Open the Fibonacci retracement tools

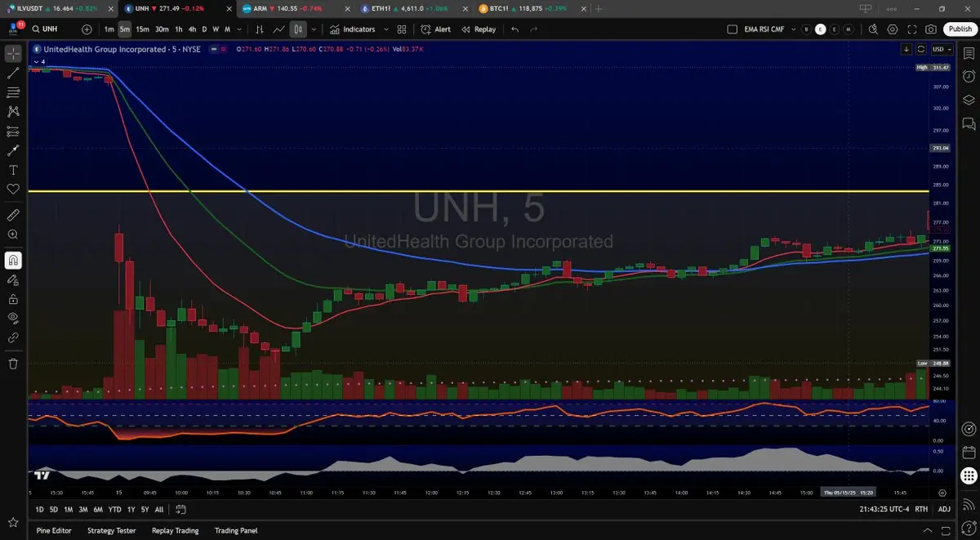click(13, 92)
